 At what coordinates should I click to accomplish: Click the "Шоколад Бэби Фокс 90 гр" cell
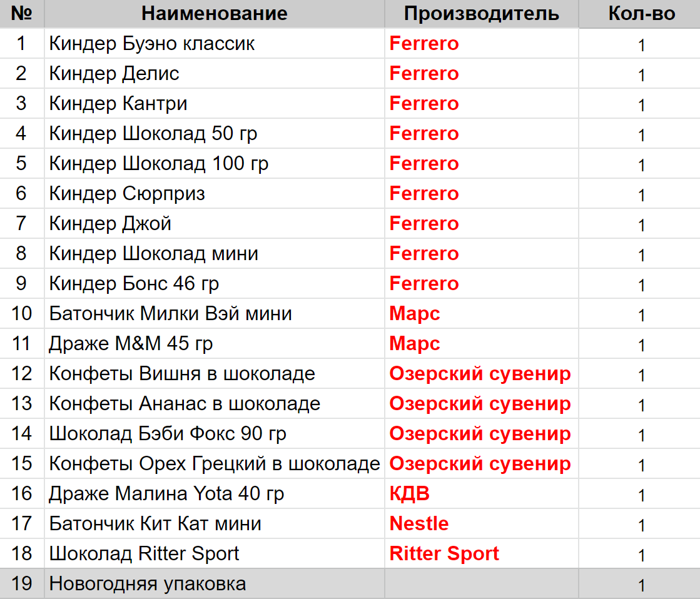(168, 434)
